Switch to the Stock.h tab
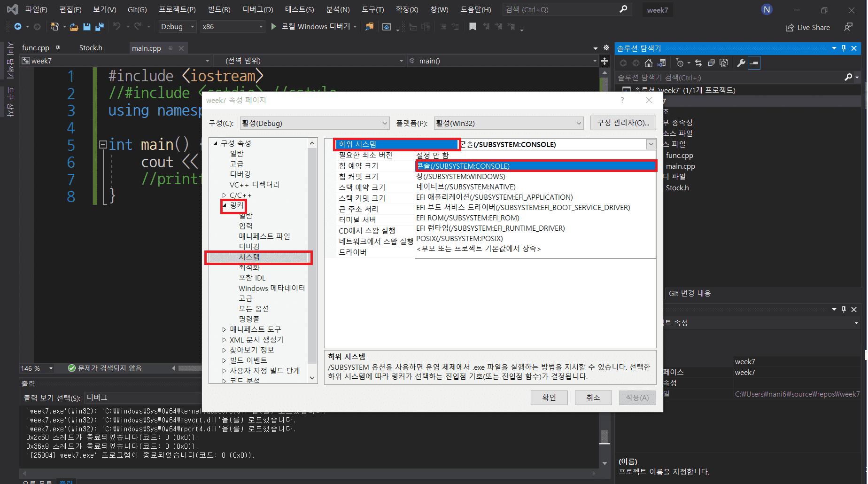The width and height of the screenshot is (868, 484). coord(91,48)
